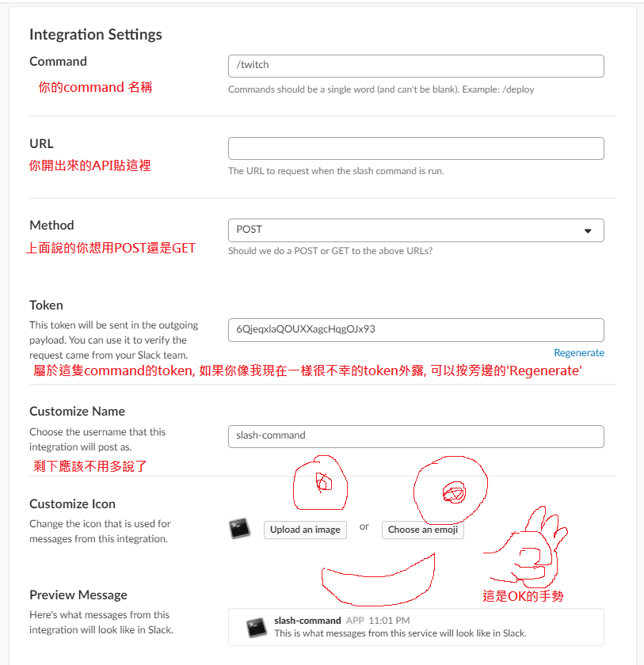The width and height of the screenshot is (644, 665).
Task: Click the preview message text in Slack preview box
Action: (400, 633)
